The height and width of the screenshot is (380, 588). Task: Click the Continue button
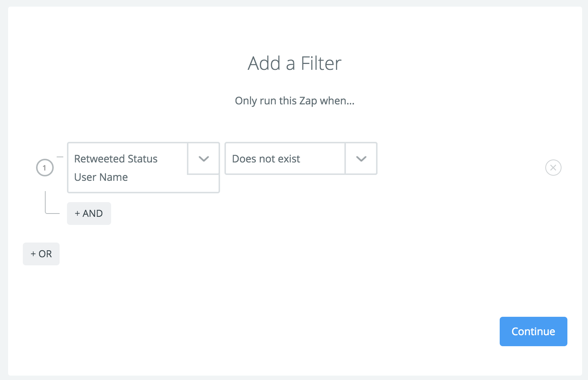pos(533,331)
